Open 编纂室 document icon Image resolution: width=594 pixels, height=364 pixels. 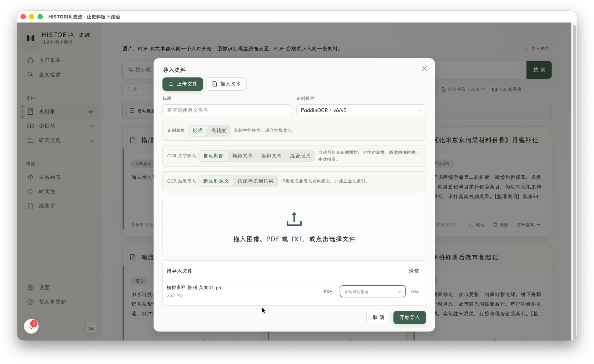(30, 206)
